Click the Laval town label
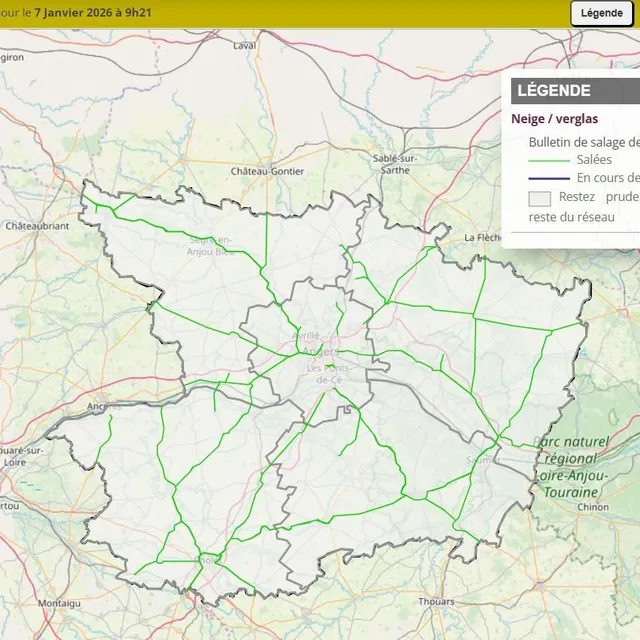 [x=244, y=46]
